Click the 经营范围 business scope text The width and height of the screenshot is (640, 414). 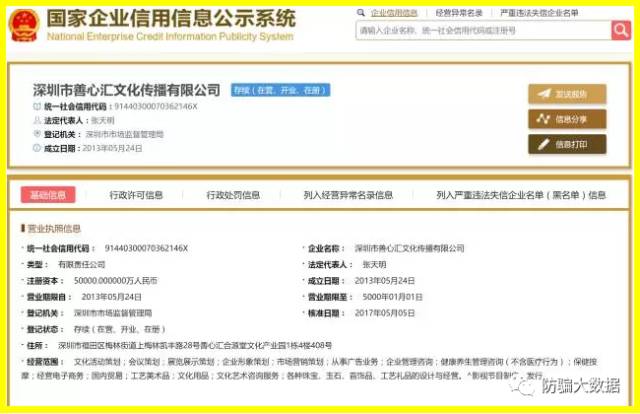click(309, 368)
